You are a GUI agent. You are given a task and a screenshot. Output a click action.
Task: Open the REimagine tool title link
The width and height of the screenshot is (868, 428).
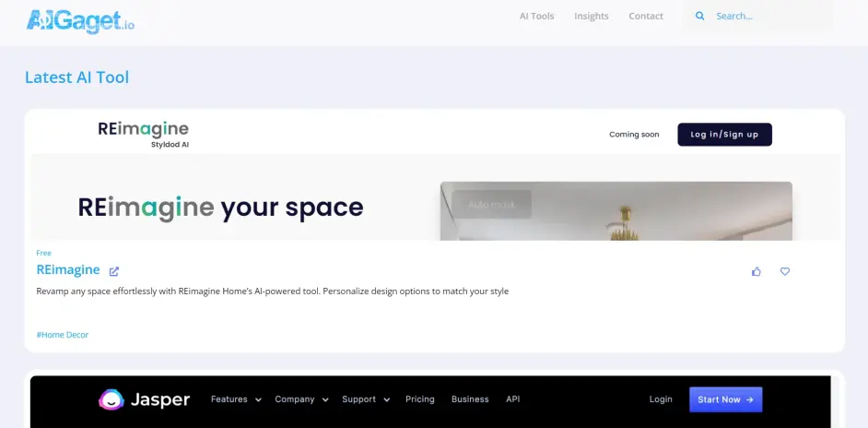68,270
